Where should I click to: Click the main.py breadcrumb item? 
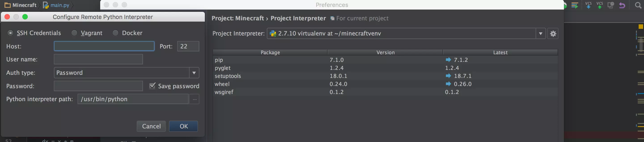pos(57,5)
